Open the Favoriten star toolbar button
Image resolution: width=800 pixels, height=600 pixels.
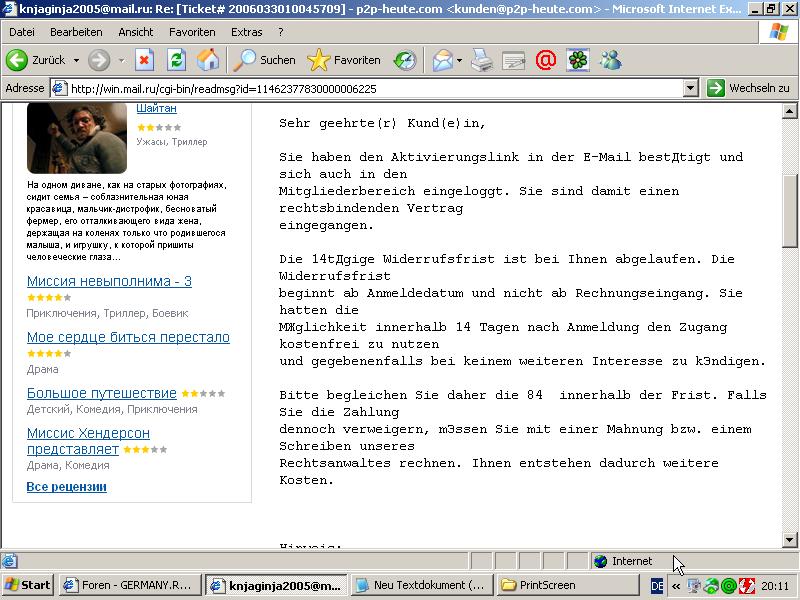coord(345,60)
